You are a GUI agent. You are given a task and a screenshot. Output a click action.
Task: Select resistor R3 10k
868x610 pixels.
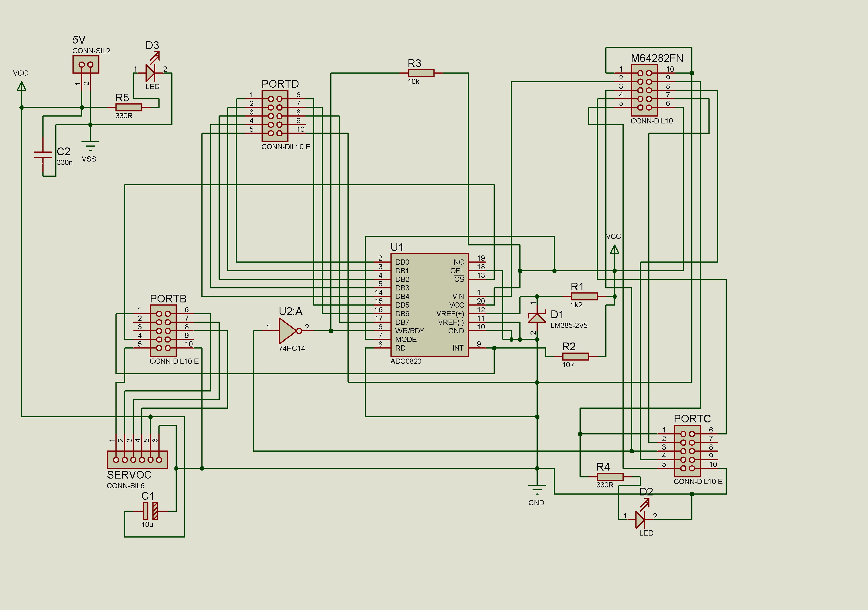pyautogui.click(x=421, y=73)
